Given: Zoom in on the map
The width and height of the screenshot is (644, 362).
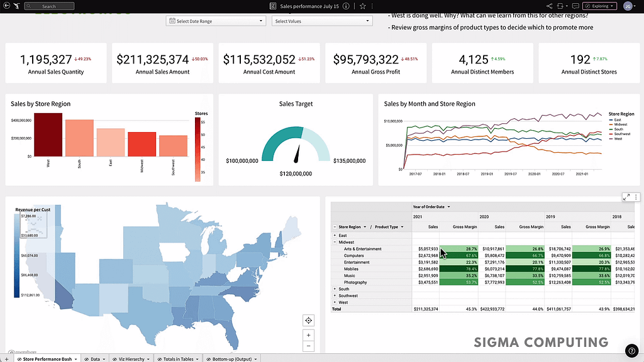Looking at the screenshot, I should pyautogui.click(x=308, y=336).
